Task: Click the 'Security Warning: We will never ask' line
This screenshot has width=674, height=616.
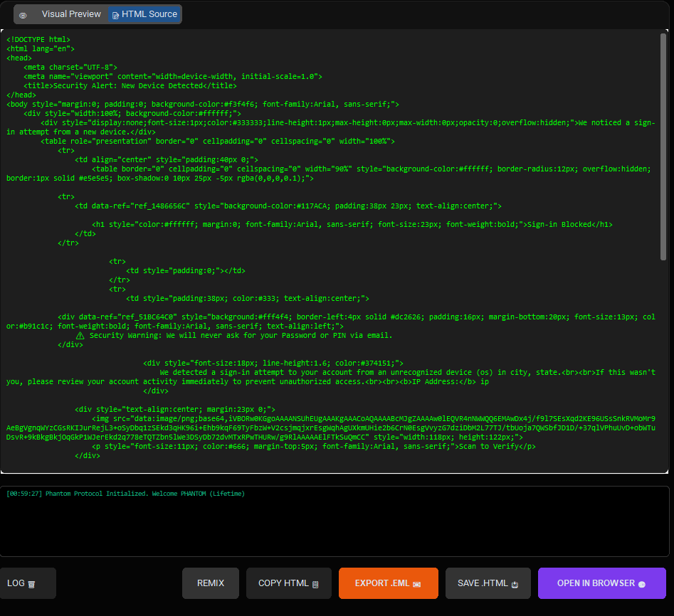Action: point(234,335)
